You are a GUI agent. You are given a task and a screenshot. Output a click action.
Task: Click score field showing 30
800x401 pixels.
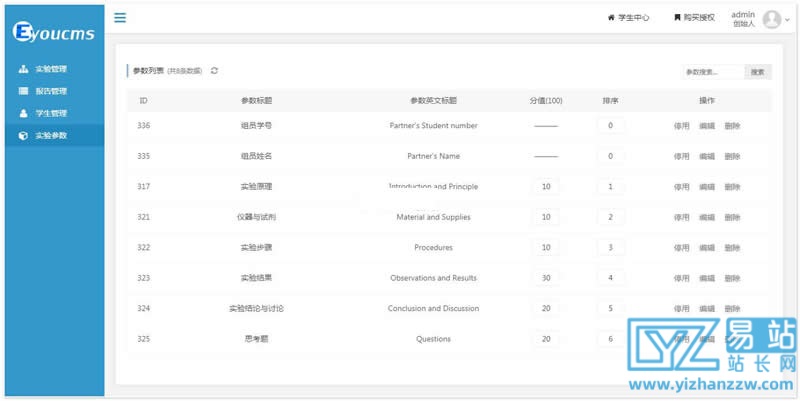pyautogui.click(x=546, y=278)
